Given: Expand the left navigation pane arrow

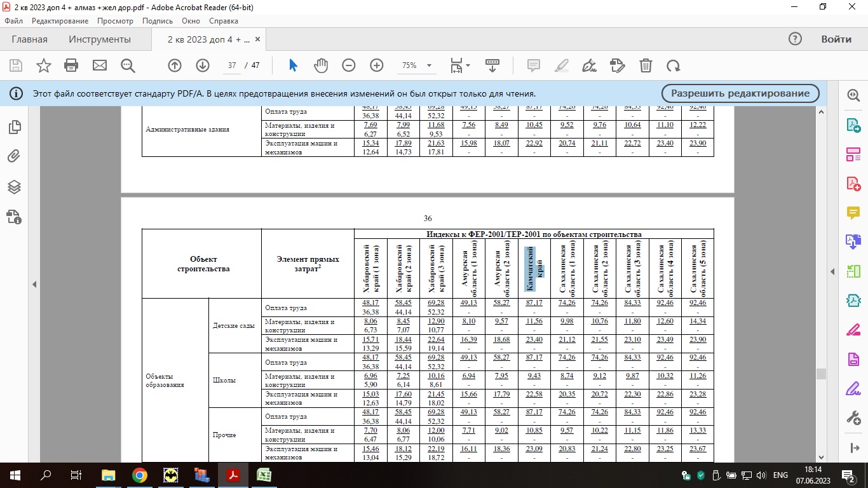Looking at the screenshot, I should tap(34, 285).
